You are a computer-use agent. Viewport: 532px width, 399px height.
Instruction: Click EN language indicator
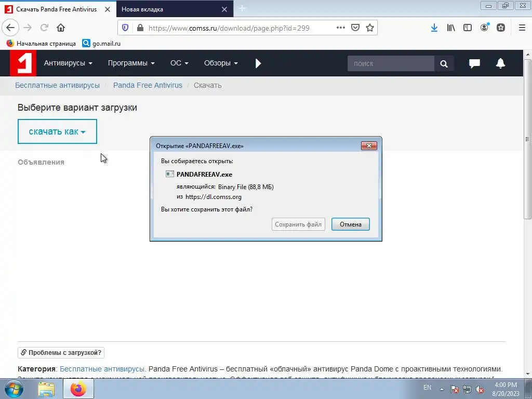pyautogui.click(x=427, y=388)
